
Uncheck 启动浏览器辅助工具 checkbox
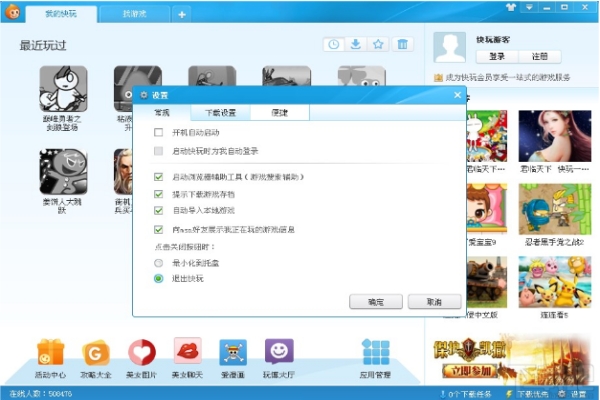pyautogui.click(x=158, y=177)
